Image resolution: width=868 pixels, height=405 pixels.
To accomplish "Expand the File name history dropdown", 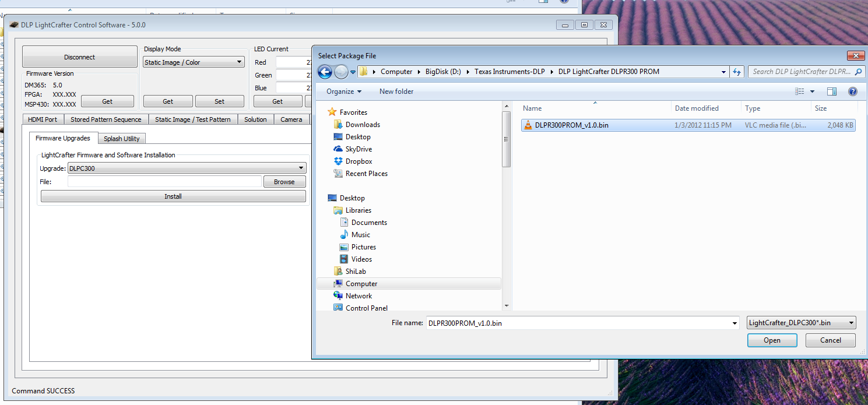I will coord(735,323).
